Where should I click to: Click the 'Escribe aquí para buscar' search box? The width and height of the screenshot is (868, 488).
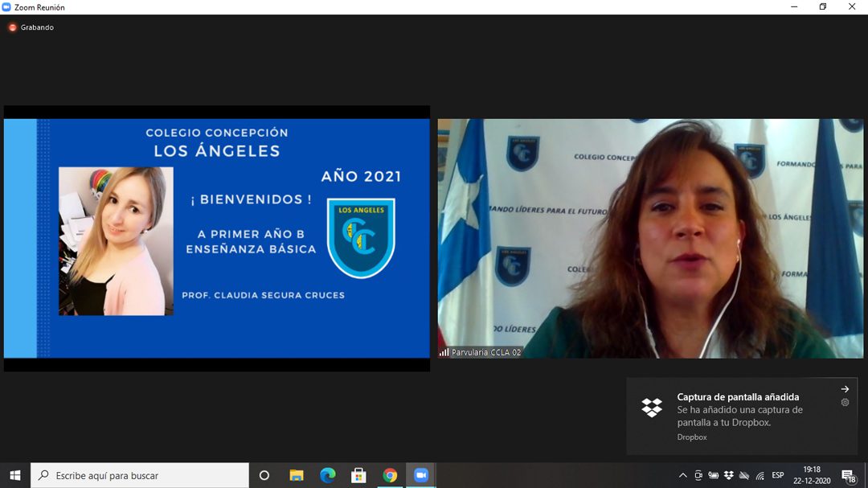tap(141, 475)
